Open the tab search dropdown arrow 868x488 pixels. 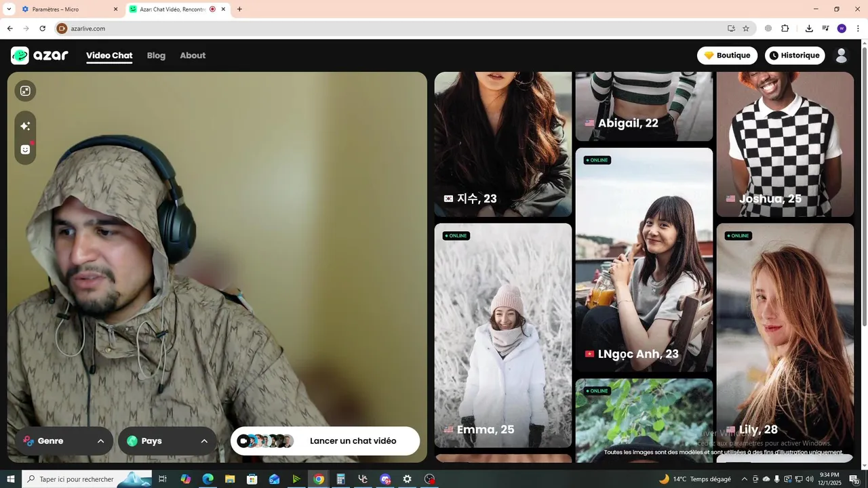coord(9,9)
